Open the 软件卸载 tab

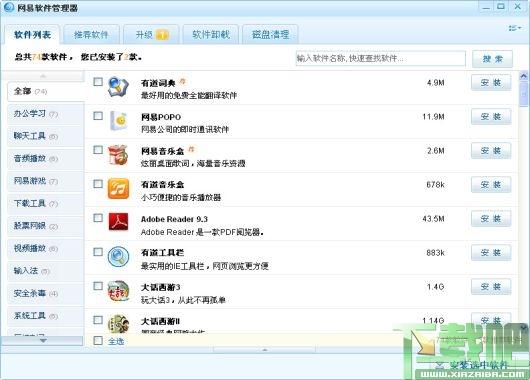coord(211,34)
